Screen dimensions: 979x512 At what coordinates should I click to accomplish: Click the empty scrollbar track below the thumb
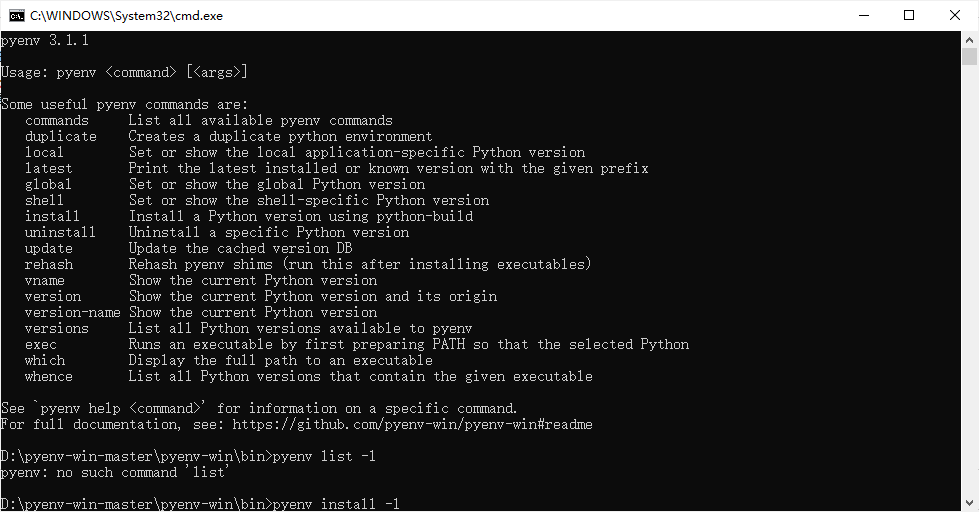pos(970,300)
